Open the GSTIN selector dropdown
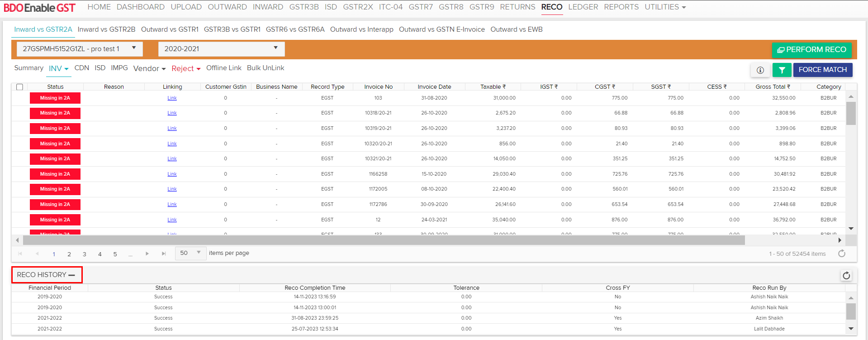This screenshot has height=340, width=868. click(80, 49)
